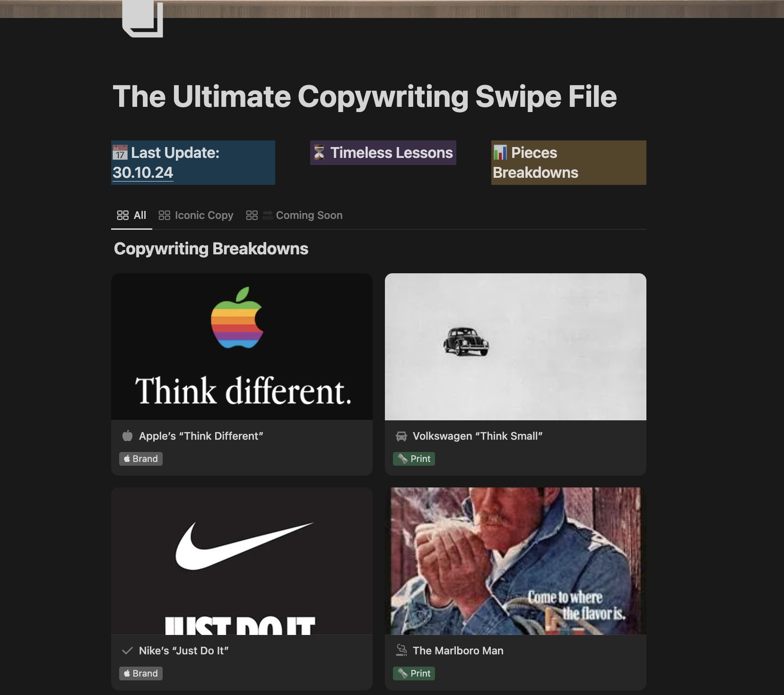Image resolution: width=784 pixels, height=695 pixels.
Task: Click the Print tag under Volkswagen's card
Action: pyautogui.click(x=414, y=459)
